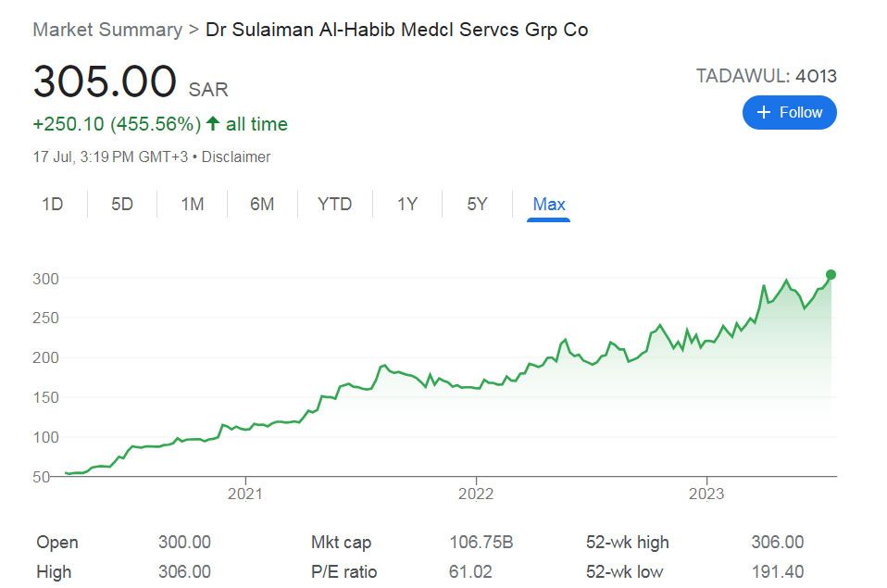This screenshot has width=887, height=588.
Task: Click the plus icon on Follow button
Action: [764, 112]
